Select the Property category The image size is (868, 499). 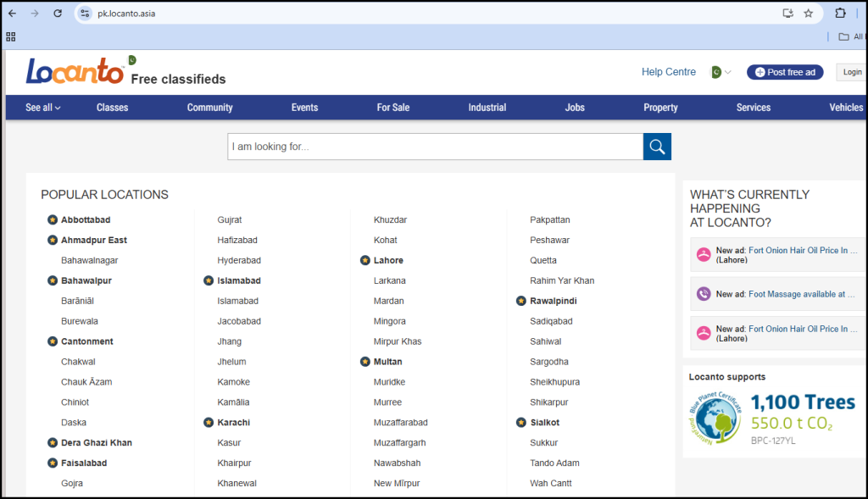[x=660, y=108]
